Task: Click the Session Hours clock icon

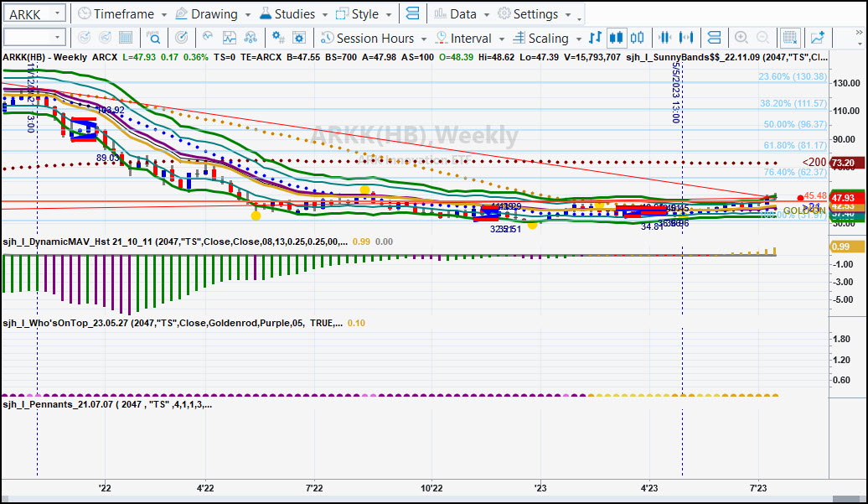Action: click(x=327, y=38)
